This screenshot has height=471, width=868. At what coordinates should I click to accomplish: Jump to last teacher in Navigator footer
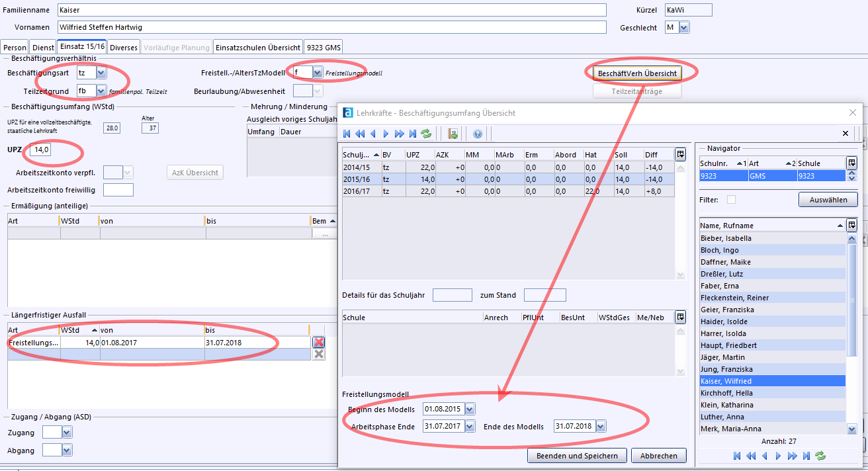pyautogui.click(x=806, y=456)
